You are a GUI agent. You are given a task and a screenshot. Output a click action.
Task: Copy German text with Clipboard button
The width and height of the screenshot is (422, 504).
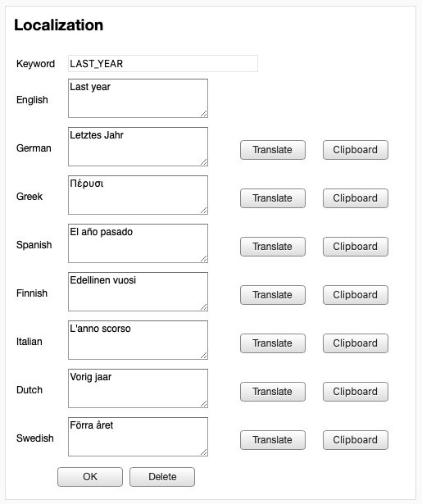355,150
